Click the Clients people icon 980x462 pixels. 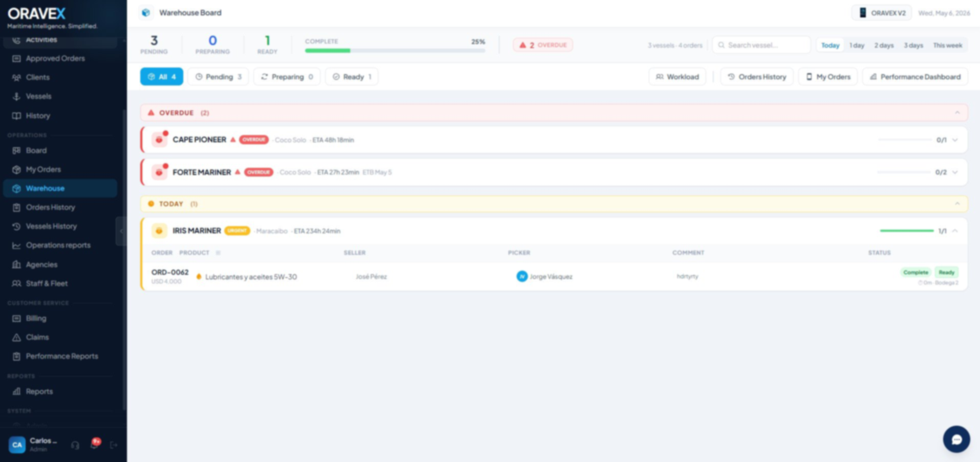(x=16, y=77)
